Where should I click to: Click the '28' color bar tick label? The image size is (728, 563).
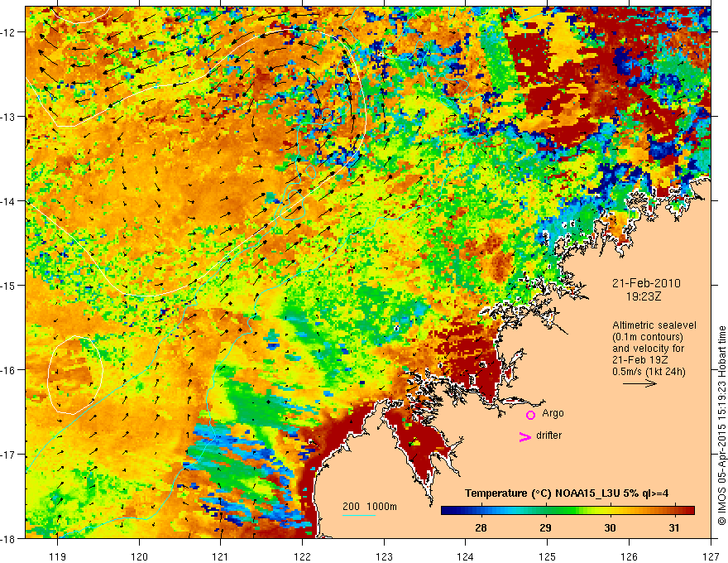(481, 528)
